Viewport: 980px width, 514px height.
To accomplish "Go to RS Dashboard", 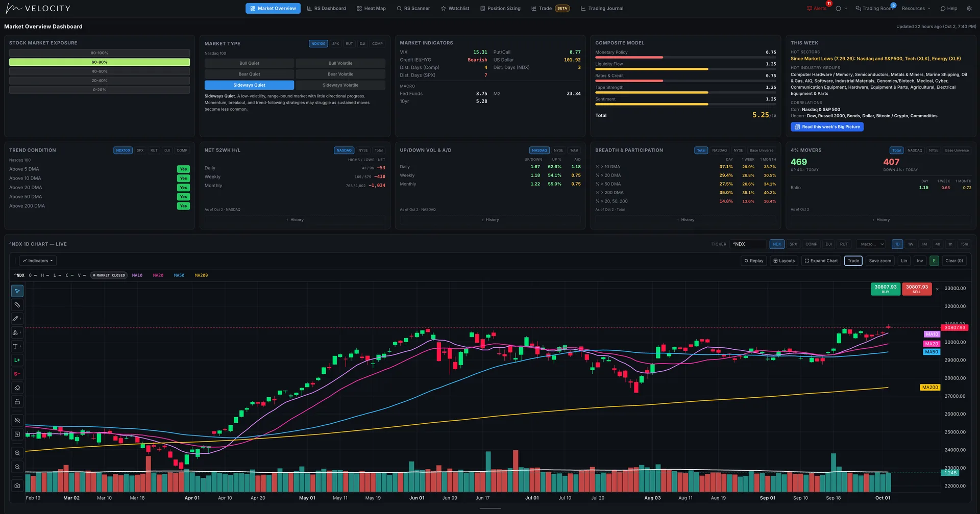I will click(x=326, y=8).
